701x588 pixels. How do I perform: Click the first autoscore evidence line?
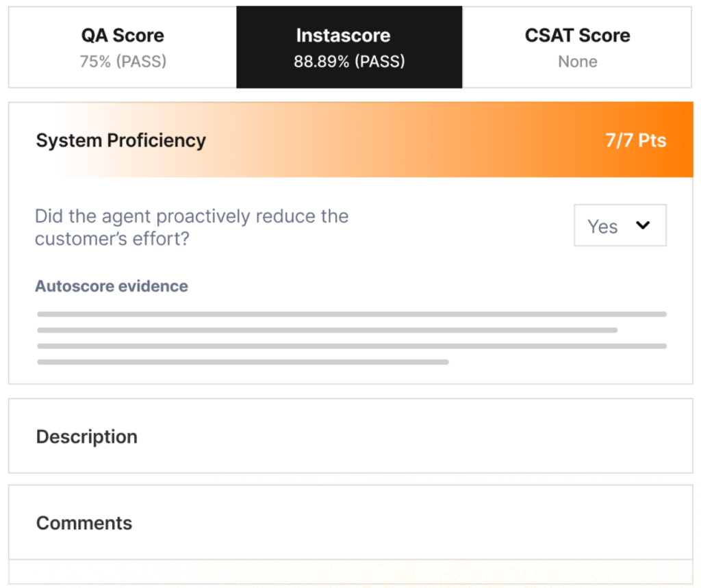[352, 314]
